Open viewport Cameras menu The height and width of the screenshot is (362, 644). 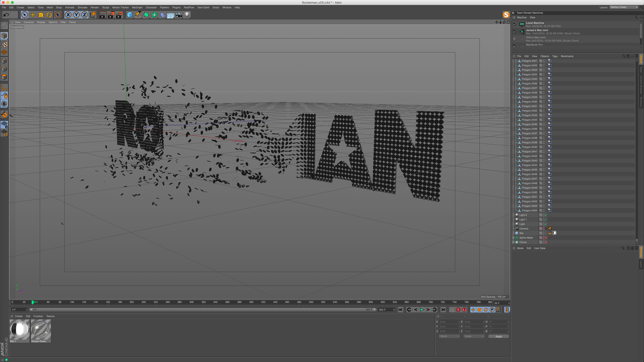point(29,22)
